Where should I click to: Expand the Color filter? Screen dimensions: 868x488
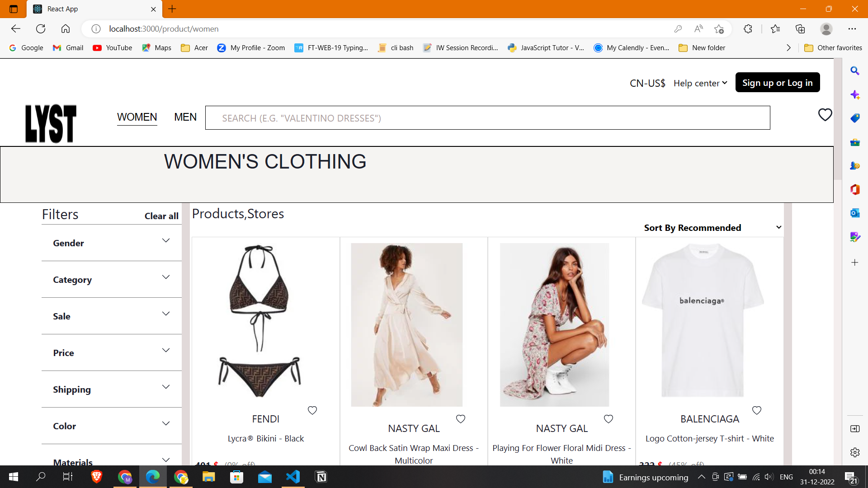pyautogui.click(x=112, y=426)
